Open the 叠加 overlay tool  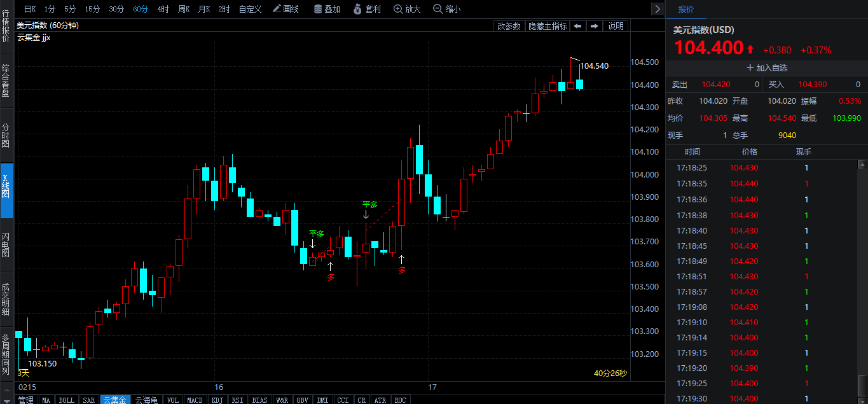327,9
